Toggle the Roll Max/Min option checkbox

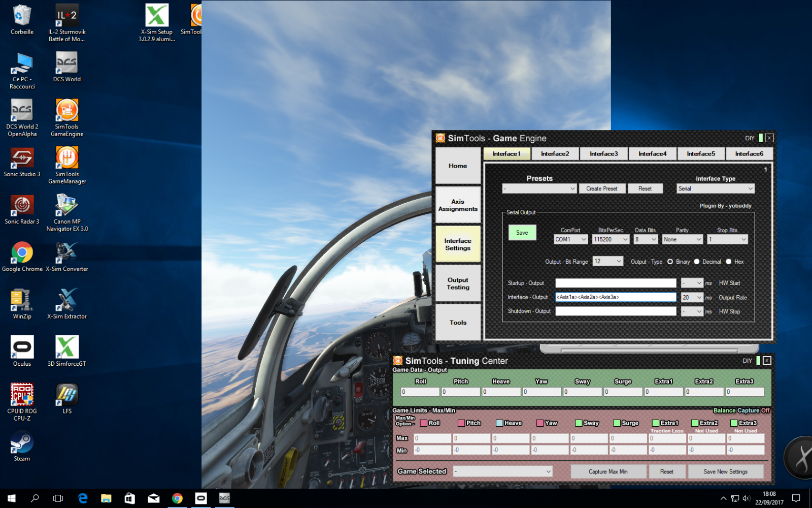pos(423,423)
